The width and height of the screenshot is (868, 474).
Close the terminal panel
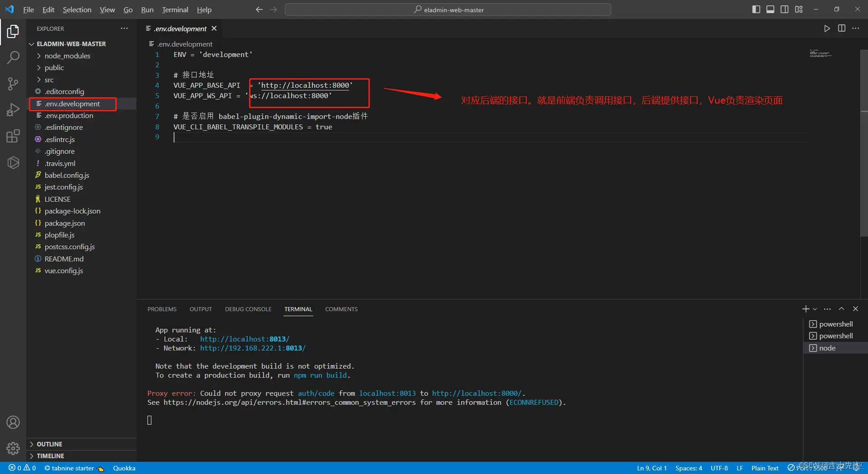(855, 309)
